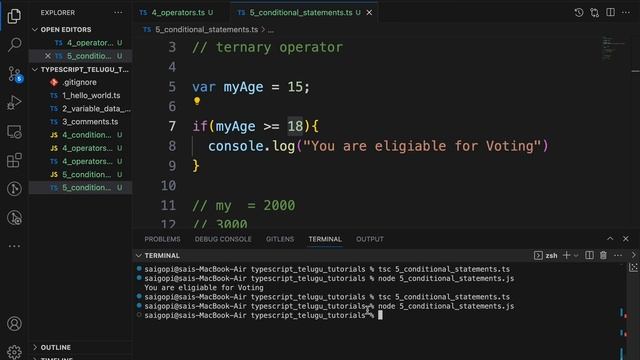Screen dimensions: 640x360
Task: Place cursor at terminal prompt
Action: 380,315
